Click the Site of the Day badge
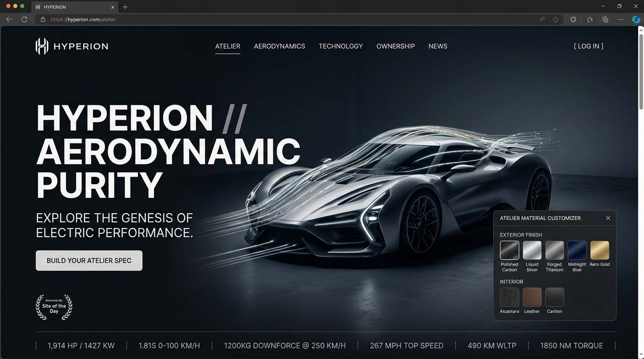This screenshot has height=359, width=644. coord(54,307)
